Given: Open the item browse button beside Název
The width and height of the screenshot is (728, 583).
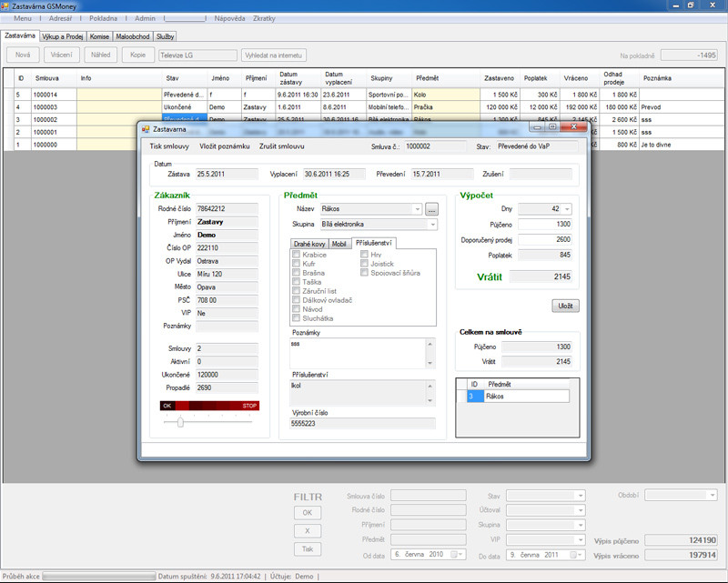Looking at the screenshot, I should (x=431, y=209).
